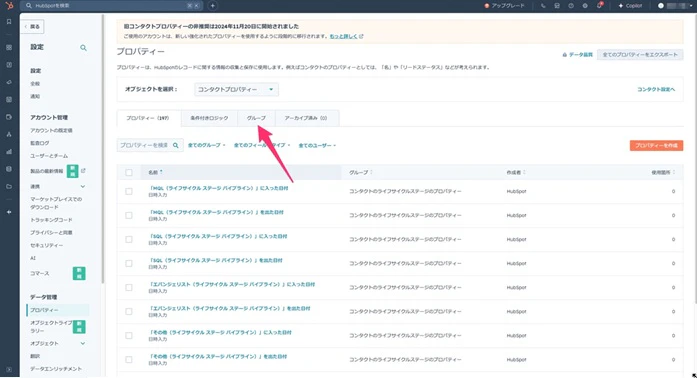Sort by 作成者 column header
Image resolution: width=697 pixels, height=378 pixels.
click(515, 172)
